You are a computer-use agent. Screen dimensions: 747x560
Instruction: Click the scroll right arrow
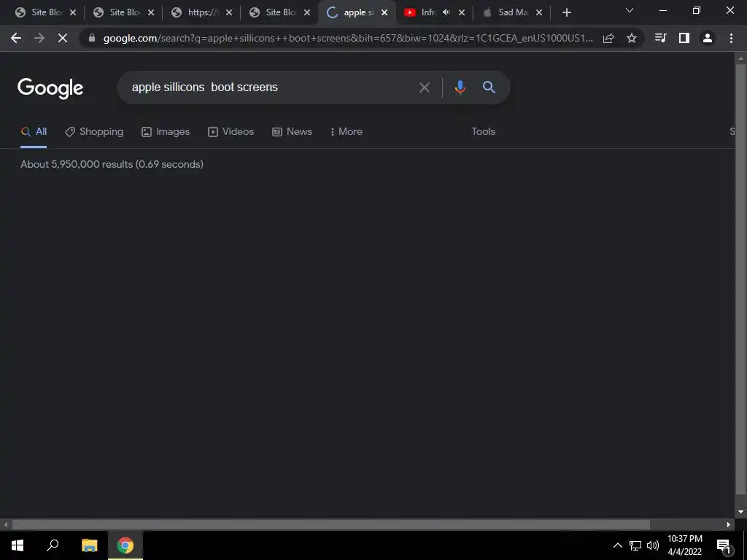(729, 524)
